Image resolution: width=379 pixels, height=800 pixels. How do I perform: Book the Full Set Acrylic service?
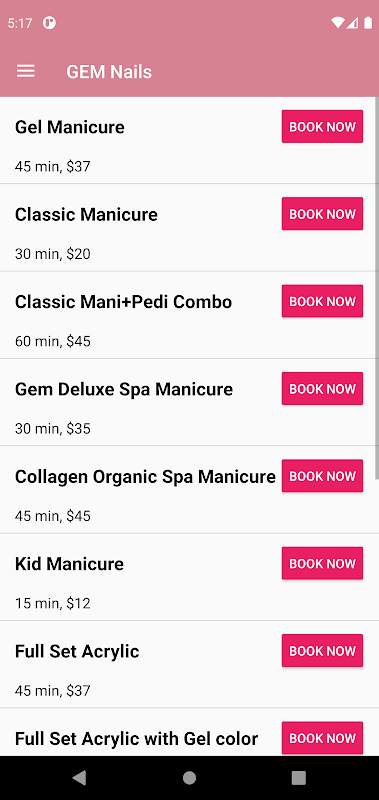tap(322, 651)
